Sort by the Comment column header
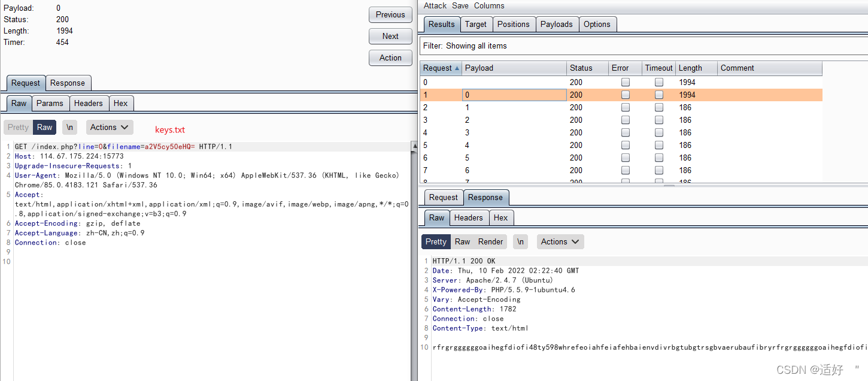The image size is (868, 381). (770, 68)
